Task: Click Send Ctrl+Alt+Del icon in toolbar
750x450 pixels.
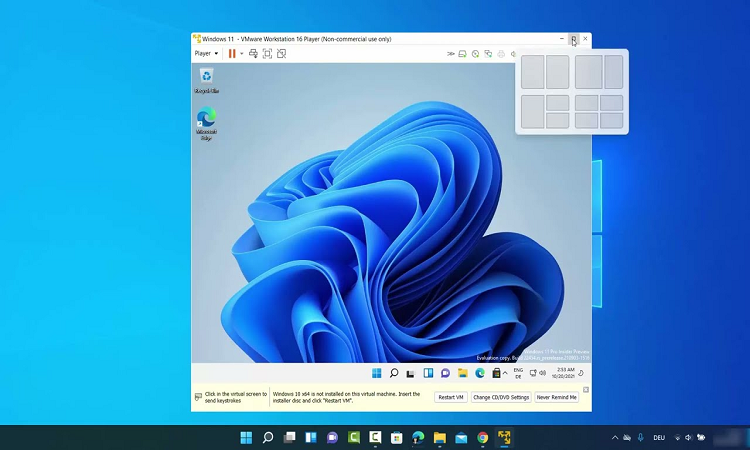Action: click(x=253, y=53)
